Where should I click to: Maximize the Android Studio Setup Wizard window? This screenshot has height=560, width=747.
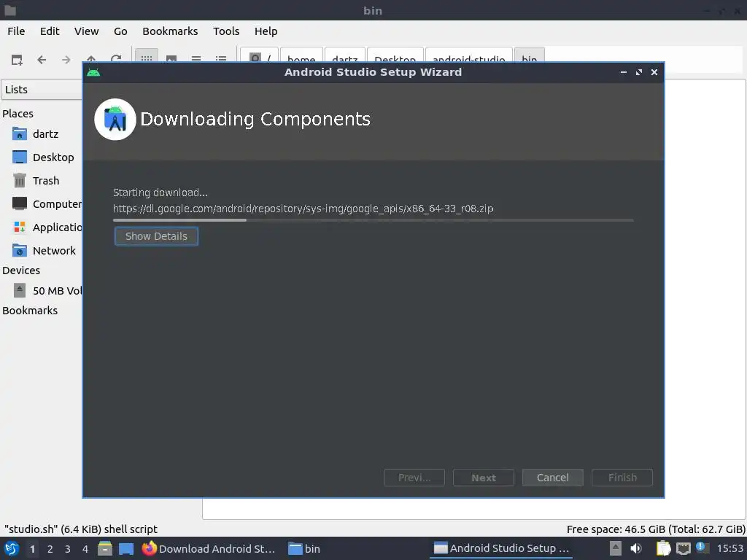pos(639,72)
